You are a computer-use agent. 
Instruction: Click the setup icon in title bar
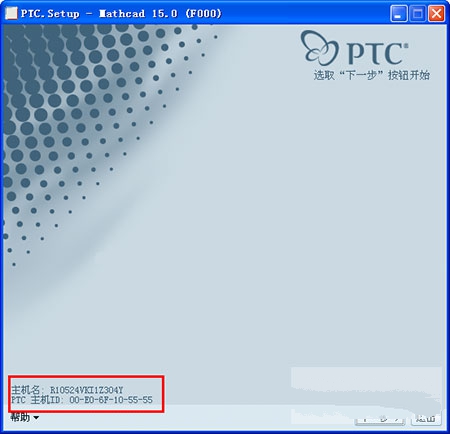[x=11, y=13]
